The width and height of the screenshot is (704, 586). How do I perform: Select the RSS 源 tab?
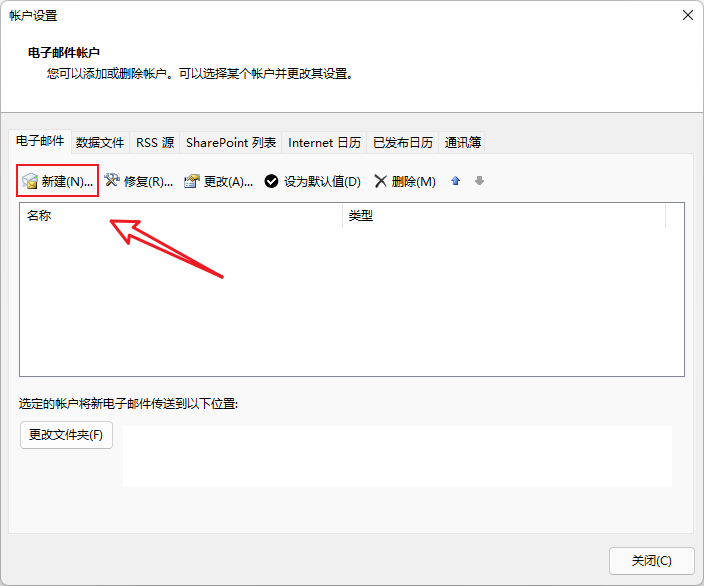coord(155,143)
